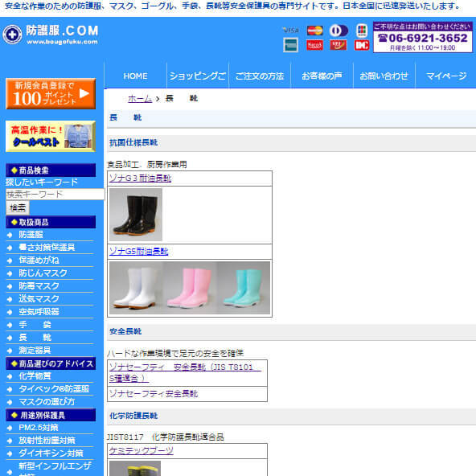This screenshot has height=476, width=476.
Task: Select 空気呼吸器 in the sidebar
Action: click(x=39, y=312)
